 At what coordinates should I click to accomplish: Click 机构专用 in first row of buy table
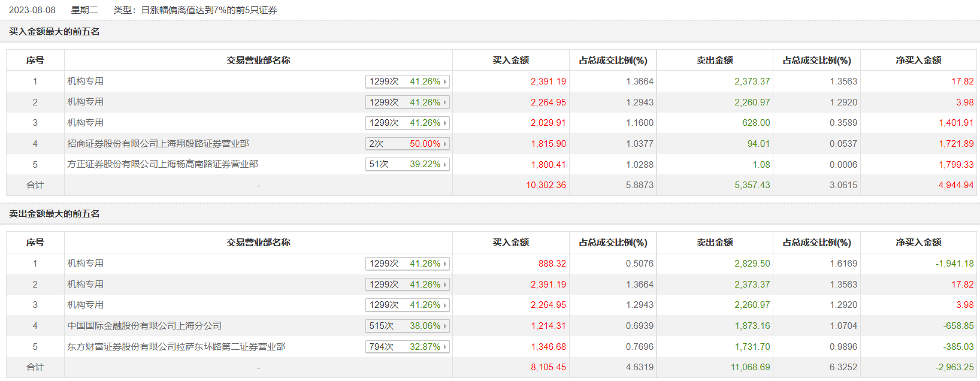[85, 81]
